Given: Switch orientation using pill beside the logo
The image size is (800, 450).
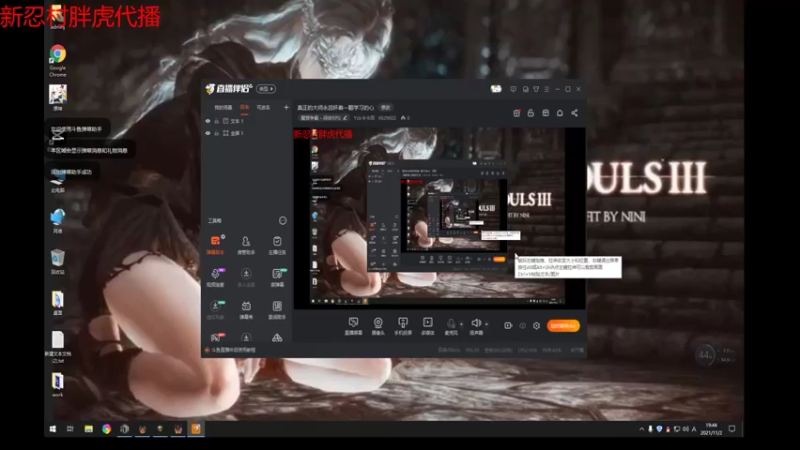Looking at the screenshot, I should tap(266, 89).
